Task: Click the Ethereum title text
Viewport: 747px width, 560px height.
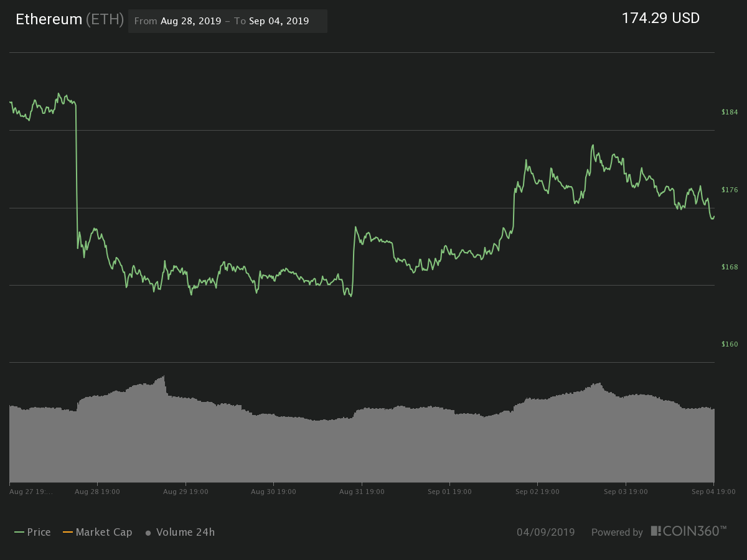Action: [x=49, y=19]
